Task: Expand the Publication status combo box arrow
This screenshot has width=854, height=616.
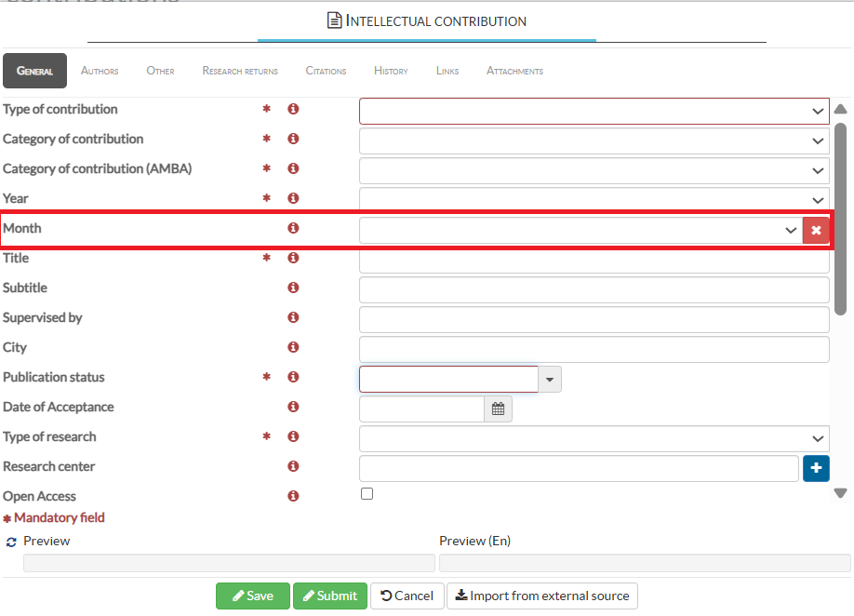Action: coord(550,380)
